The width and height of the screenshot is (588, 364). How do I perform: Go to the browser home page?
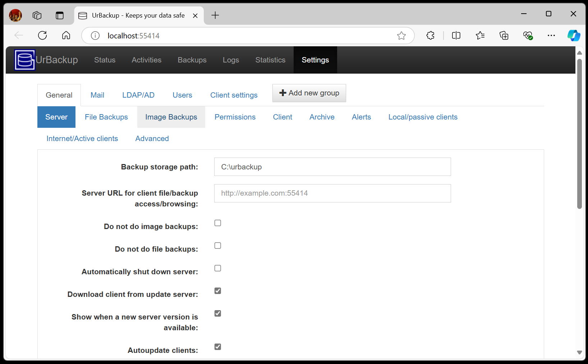pos(66,36)
